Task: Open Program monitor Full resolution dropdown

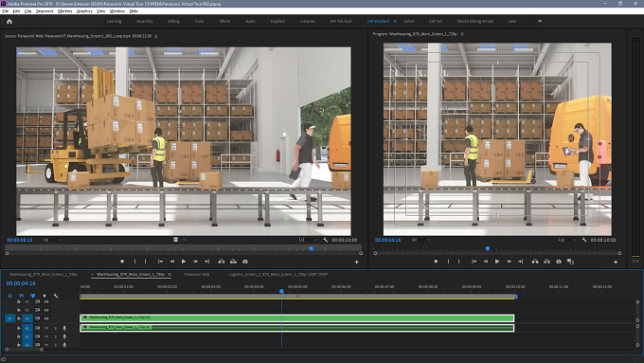Action: coord(566,240)
